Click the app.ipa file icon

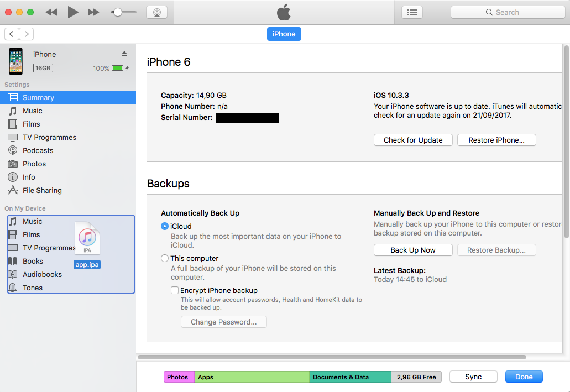coord(87,238)
